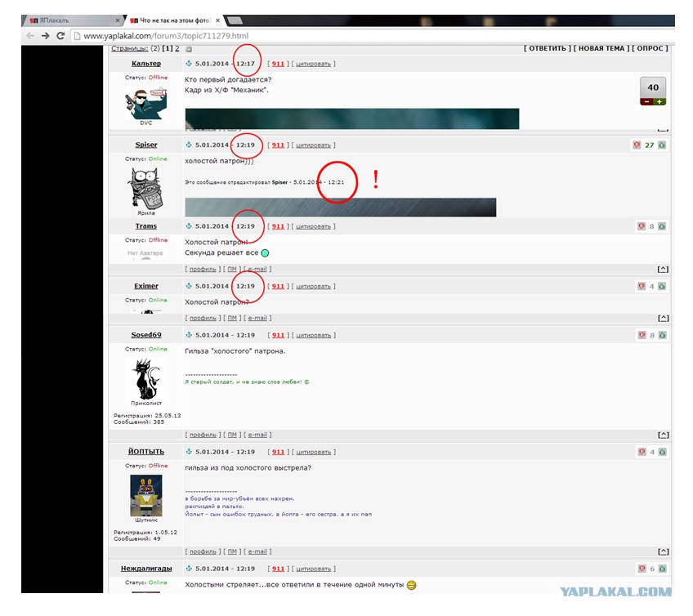
Task: Click the minus button under the 40 rating
Action: point(646,101)
